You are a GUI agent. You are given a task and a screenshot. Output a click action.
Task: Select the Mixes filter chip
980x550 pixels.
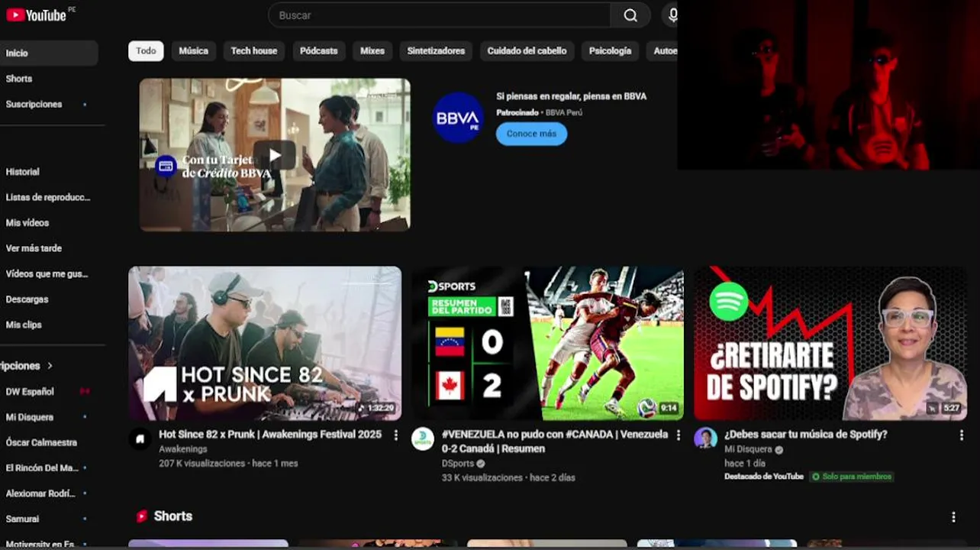(372, 51)
